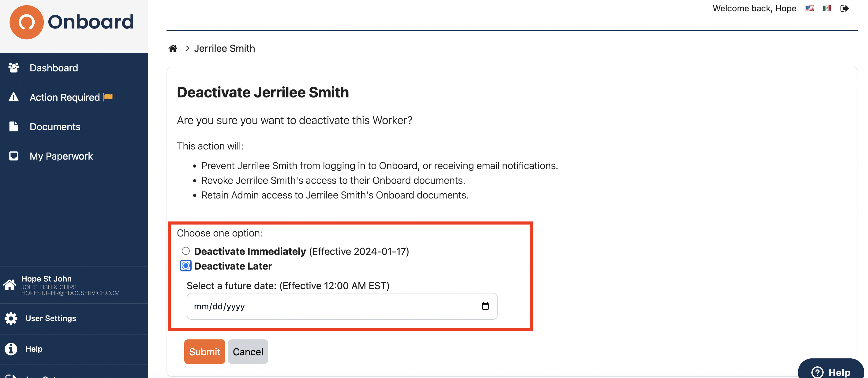Switch language with the Mexico flag
The width and height of the screenshot is (868, 378).
click(x=827, y=9)
